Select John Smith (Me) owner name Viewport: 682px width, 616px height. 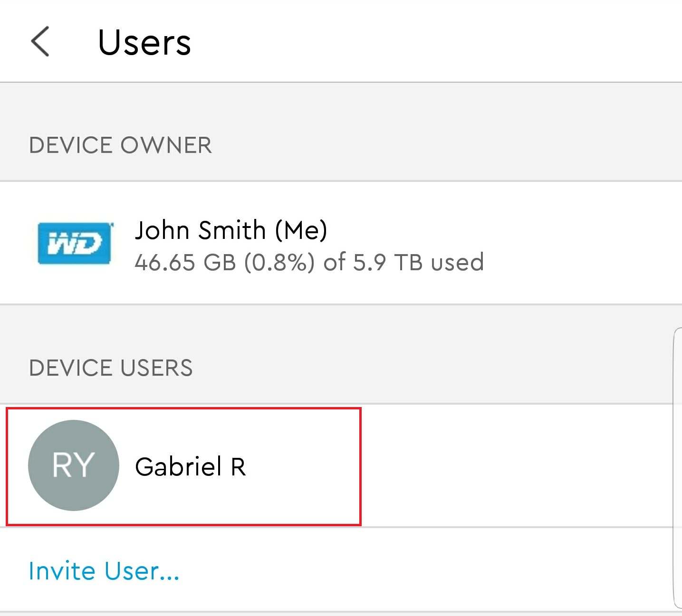(x=231, y=230)
